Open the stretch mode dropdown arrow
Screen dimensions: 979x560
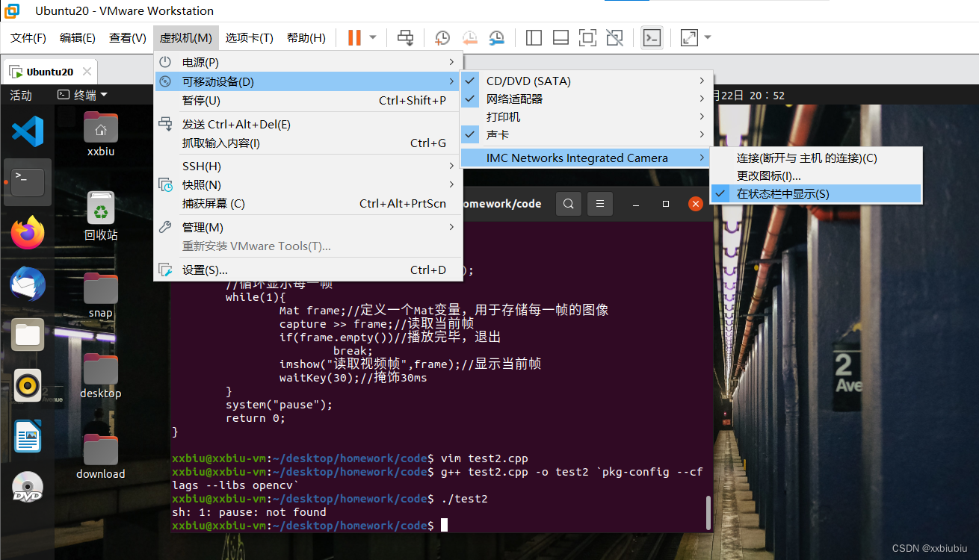pos(707,37)
